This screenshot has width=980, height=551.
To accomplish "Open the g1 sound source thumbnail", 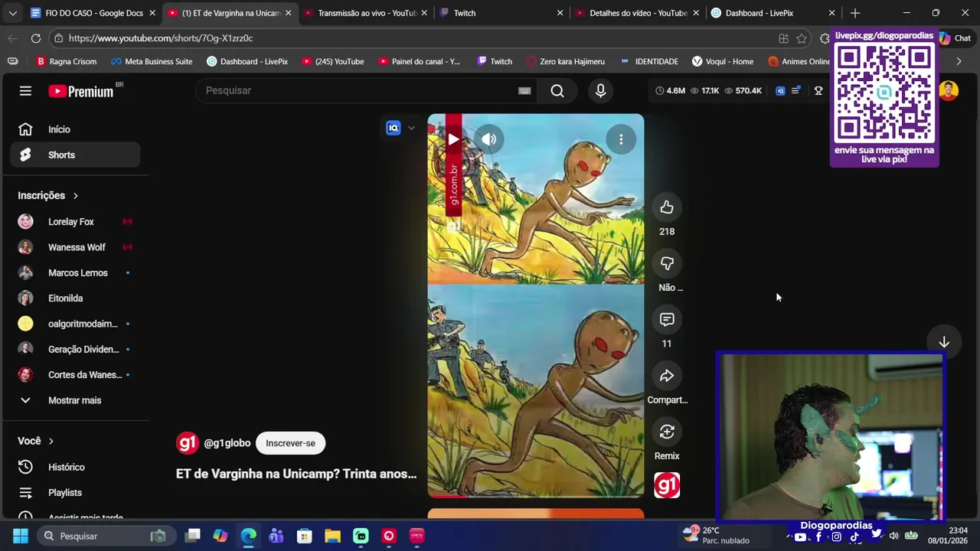I will click(x=667, y=485).
